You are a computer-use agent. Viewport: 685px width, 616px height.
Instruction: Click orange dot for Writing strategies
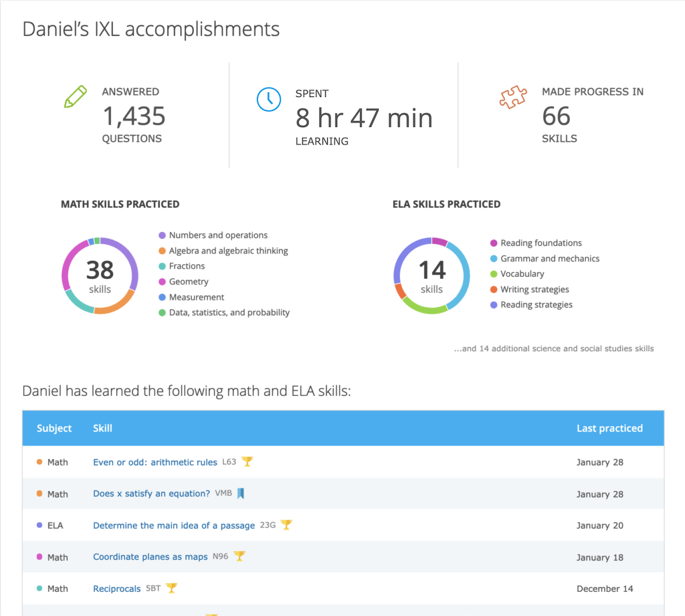[494, 289]
